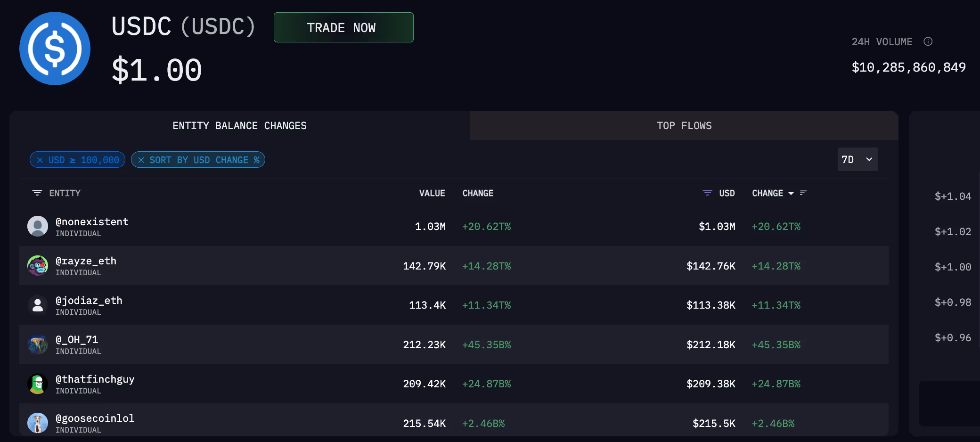
Task: Click the 212.23K value cell
Action: pos(425,345)
